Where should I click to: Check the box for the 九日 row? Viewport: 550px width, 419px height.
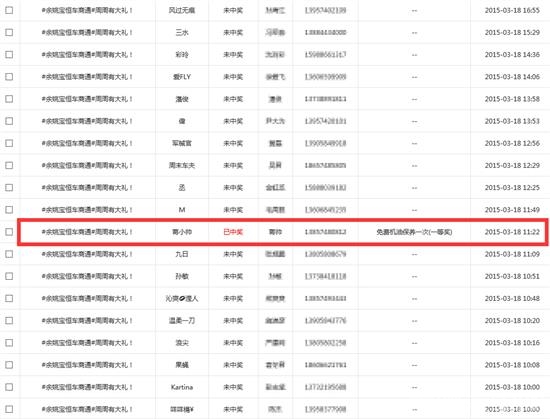[x=9, y=254]
